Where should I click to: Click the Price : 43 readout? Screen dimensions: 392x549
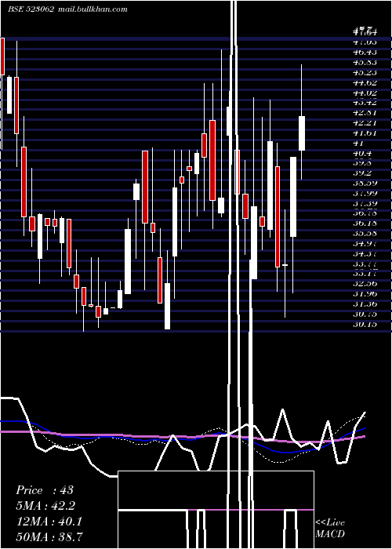[x=45, y=490]
